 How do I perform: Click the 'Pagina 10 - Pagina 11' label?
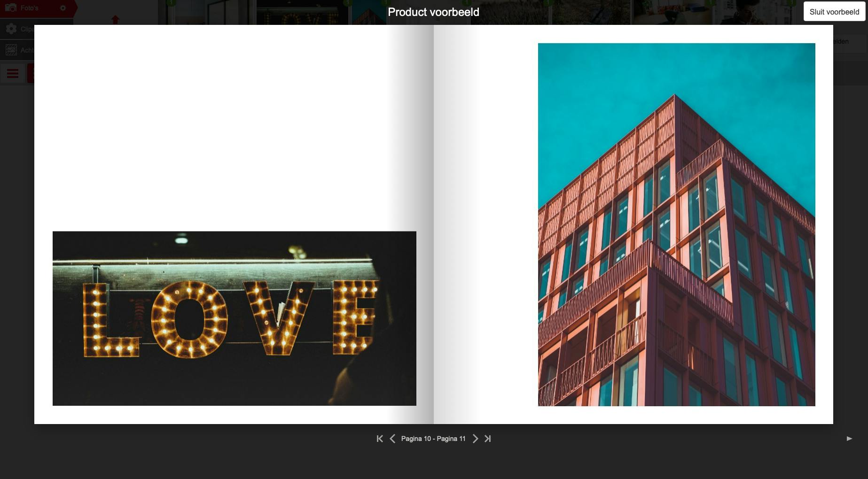coord(433,439)
